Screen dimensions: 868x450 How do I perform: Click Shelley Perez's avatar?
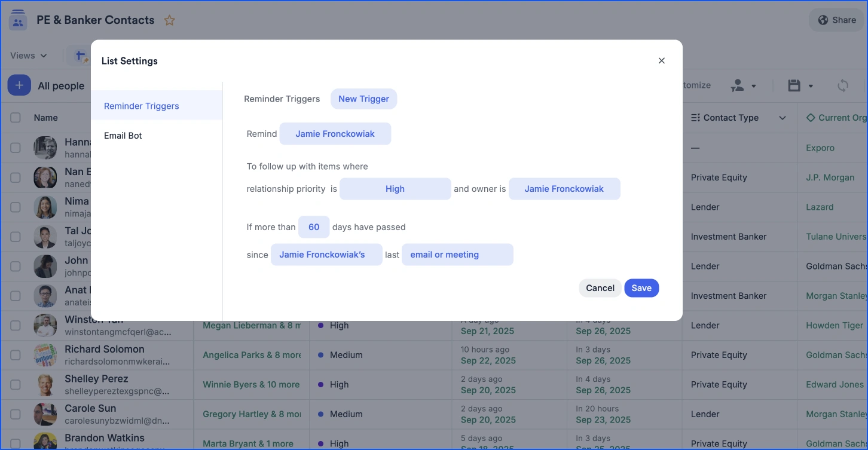click(45, 384)
